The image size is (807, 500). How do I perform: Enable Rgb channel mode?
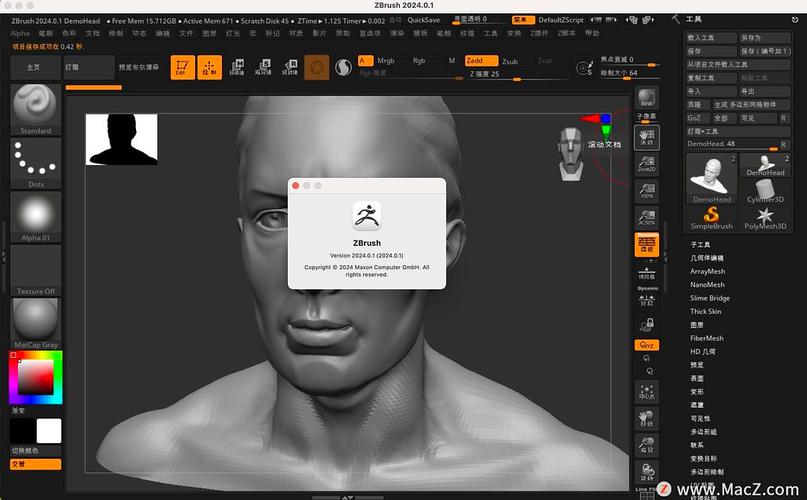(419, 61)
